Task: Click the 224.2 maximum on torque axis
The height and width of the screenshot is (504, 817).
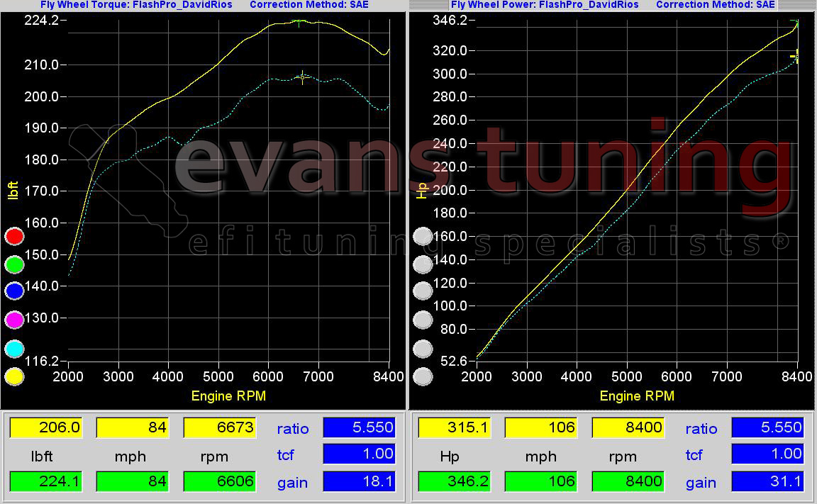Action: [41, 21]
